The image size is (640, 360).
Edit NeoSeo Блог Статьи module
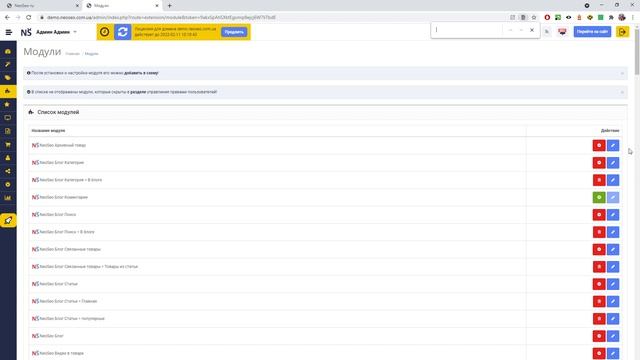point(613,284)
